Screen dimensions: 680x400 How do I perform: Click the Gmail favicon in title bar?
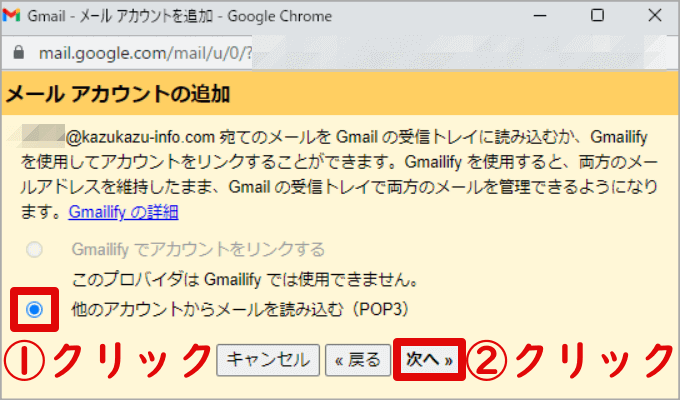point(12,16)
